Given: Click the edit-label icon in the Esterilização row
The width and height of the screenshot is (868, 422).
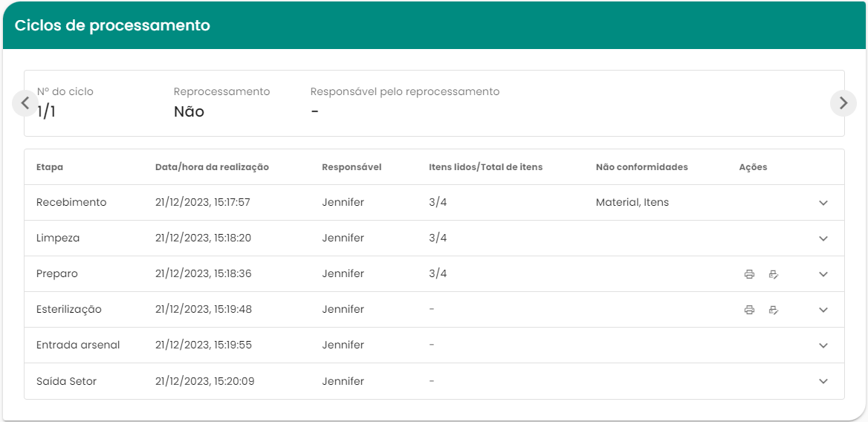Looking at the screenshot, I should point(773,310).
